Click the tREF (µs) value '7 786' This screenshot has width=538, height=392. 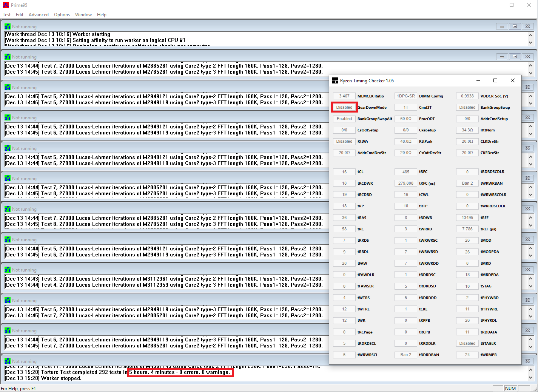click(x=467, y=229)
